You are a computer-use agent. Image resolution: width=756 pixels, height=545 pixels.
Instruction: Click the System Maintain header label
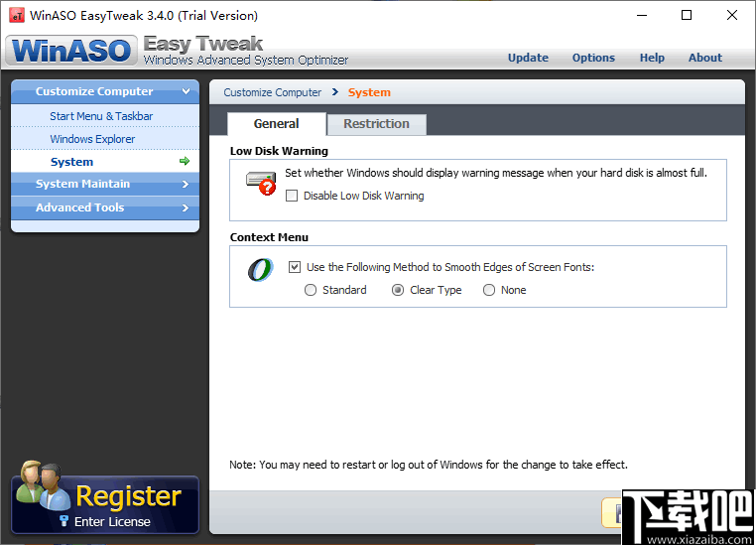82,184
